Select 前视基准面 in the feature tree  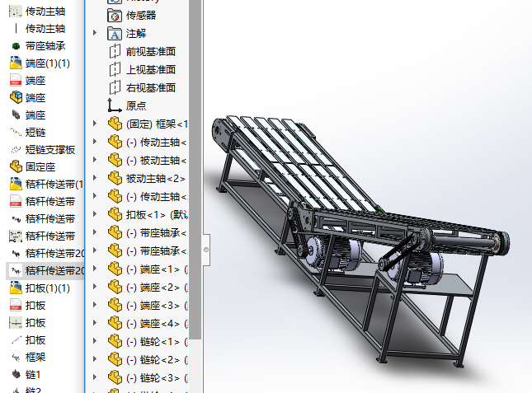151,52
